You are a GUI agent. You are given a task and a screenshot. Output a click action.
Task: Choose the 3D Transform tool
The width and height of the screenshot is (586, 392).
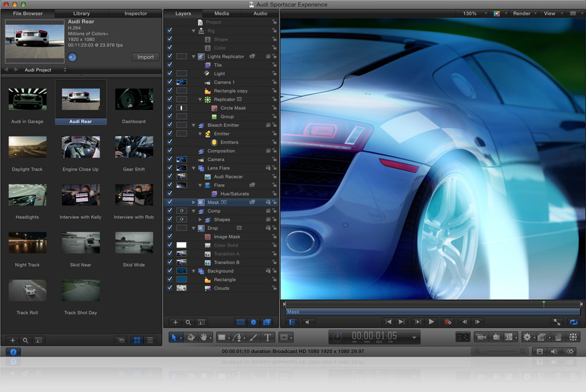[191, 338]
